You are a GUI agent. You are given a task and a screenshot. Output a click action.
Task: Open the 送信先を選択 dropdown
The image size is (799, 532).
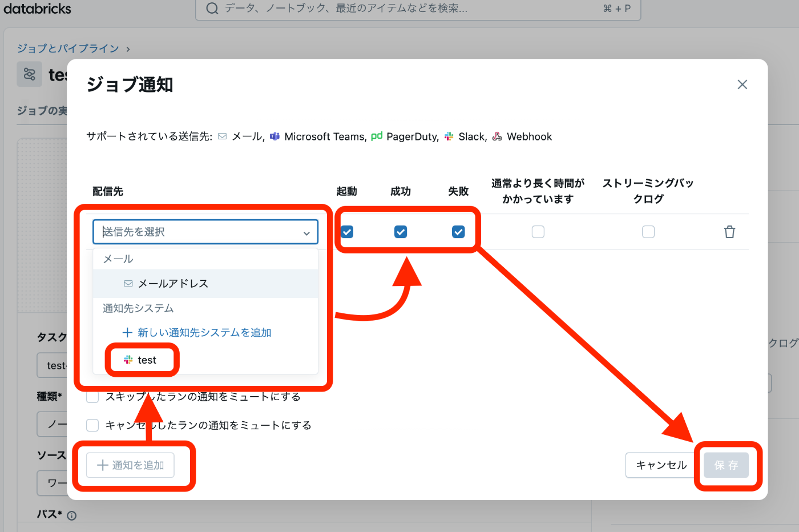click(x=205, y=232)
